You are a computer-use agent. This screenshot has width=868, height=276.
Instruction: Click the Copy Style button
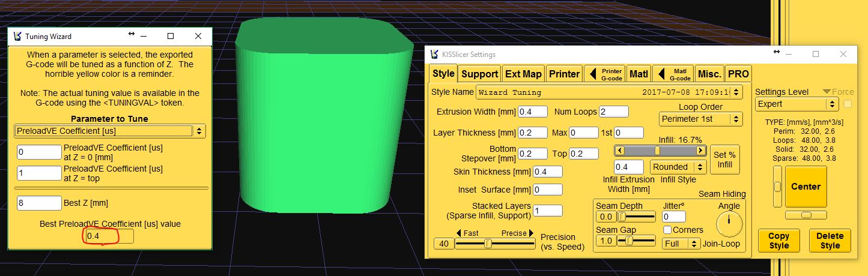[x=778, y=240]
